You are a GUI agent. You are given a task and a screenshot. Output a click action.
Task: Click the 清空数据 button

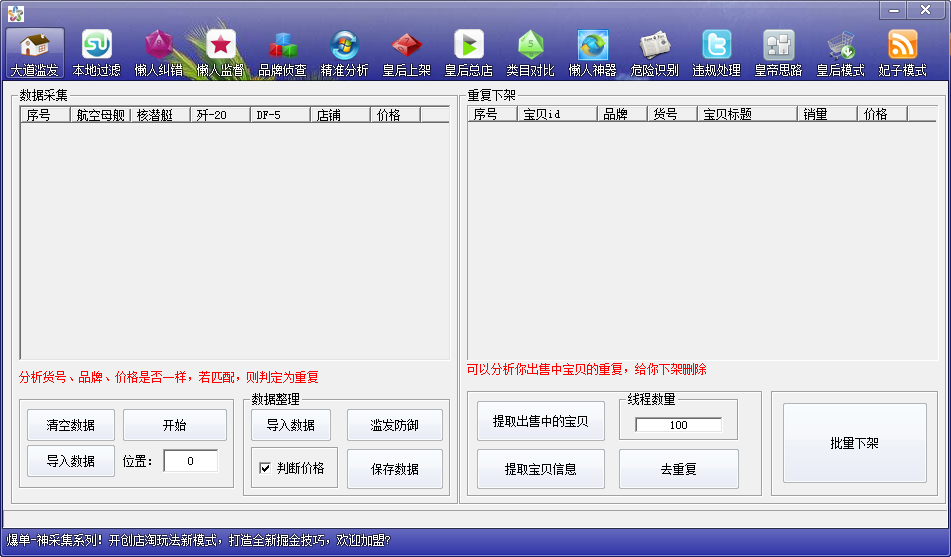coord(70,425)
